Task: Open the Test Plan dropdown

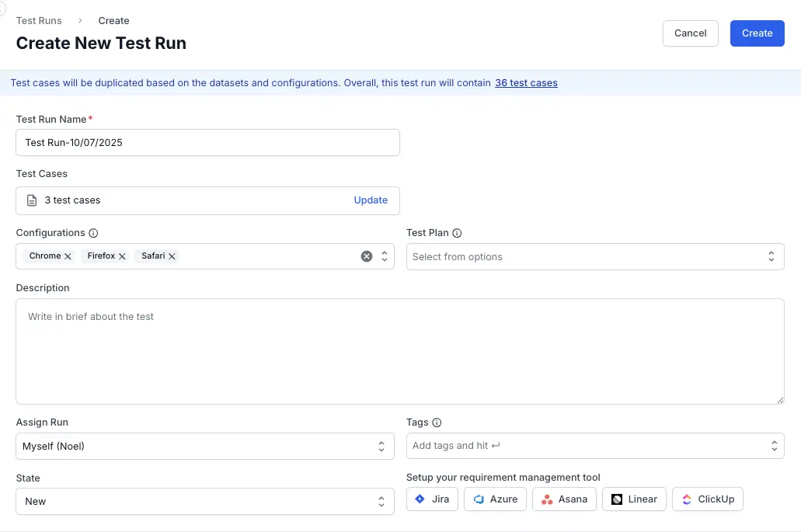Action: [594, 257]
